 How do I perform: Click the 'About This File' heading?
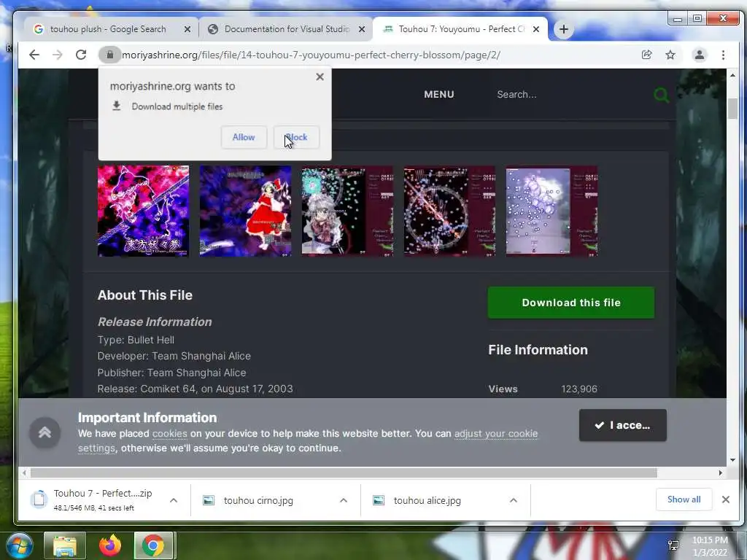(145, 295)
